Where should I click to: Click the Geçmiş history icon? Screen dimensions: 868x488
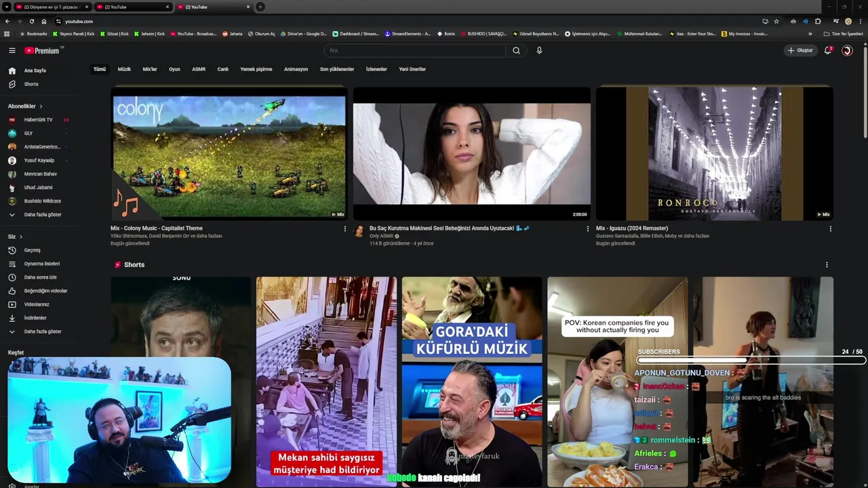(12, 250)
